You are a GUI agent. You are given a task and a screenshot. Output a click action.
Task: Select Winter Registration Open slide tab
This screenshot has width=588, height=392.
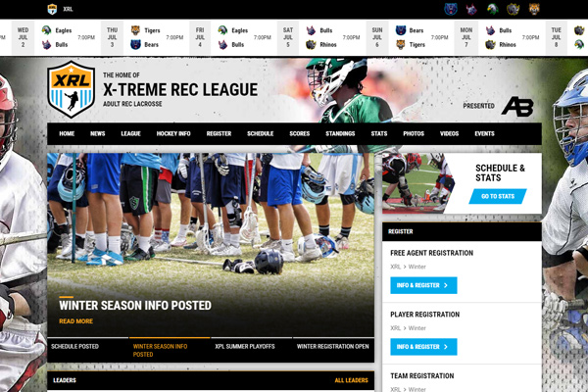(x=332, y=346)
